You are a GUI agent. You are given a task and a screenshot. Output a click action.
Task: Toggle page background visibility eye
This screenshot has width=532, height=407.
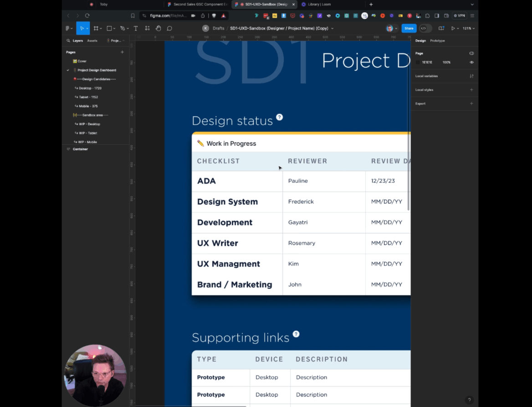[471, 62]
